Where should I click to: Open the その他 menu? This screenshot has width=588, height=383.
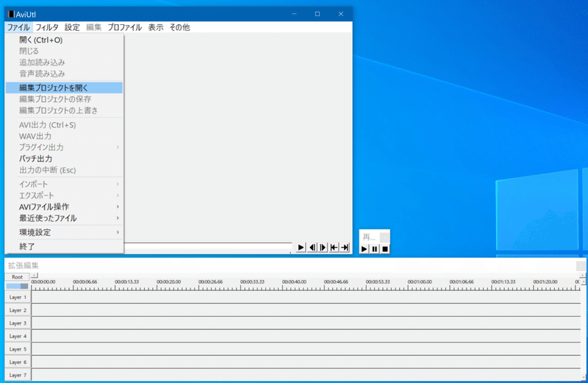point(180,27)
